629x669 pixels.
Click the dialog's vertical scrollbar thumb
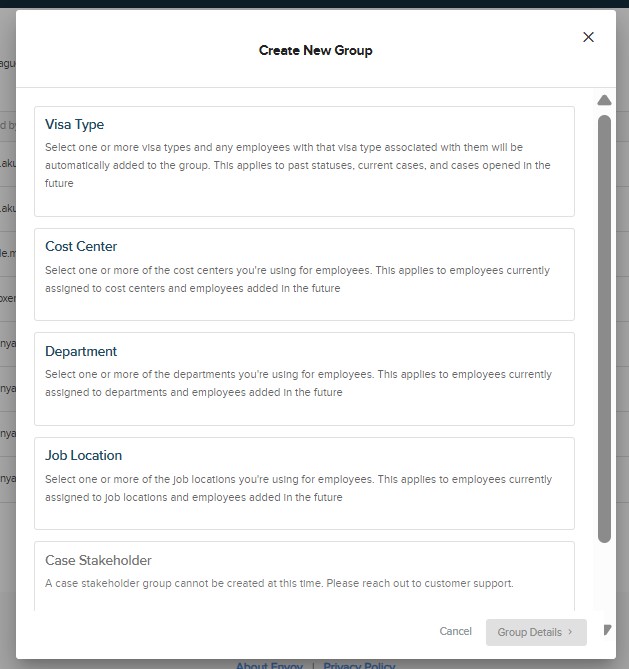pyautogui.click(x=604, y=328)
